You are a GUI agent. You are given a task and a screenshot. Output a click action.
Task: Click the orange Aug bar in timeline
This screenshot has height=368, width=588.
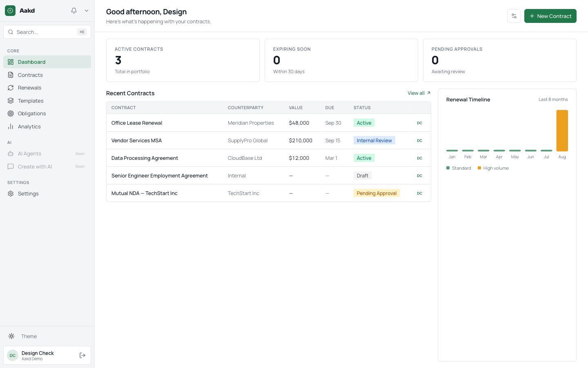(x=562, y=131)
